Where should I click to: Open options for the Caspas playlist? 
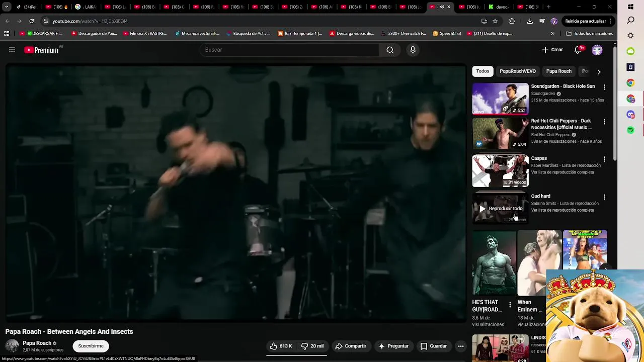click(604, 159)
